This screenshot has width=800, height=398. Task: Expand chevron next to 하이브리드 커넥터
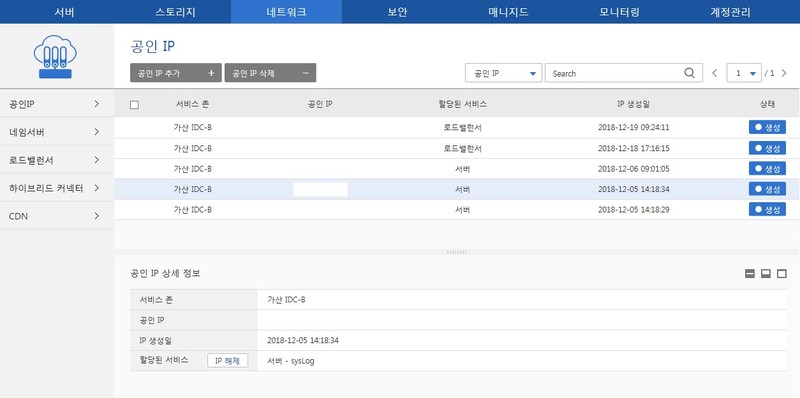coord(97,188)
